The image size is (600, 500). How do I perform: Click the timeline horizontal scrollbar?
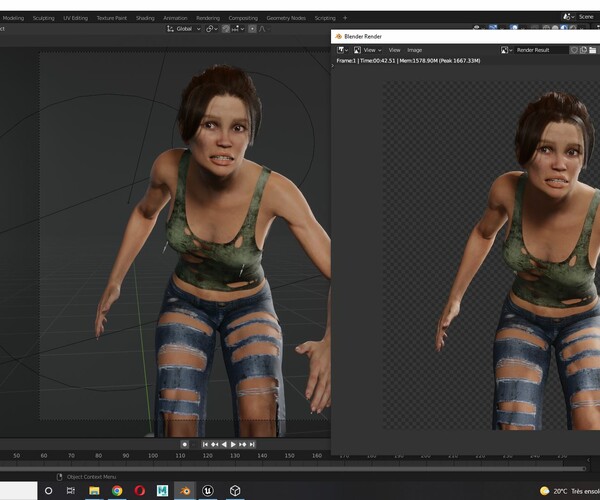(x=293, y=469)
